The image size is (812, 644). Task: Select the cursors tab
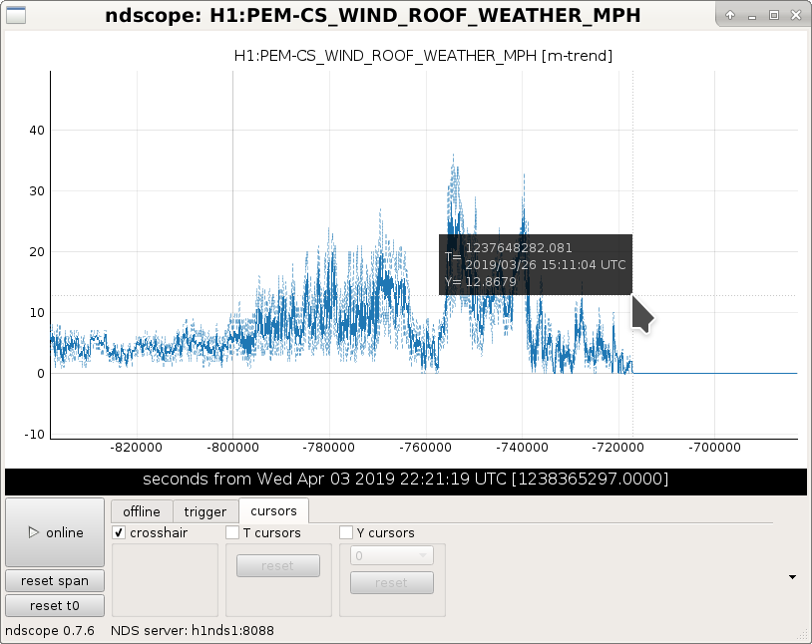(x=273, y=511)
